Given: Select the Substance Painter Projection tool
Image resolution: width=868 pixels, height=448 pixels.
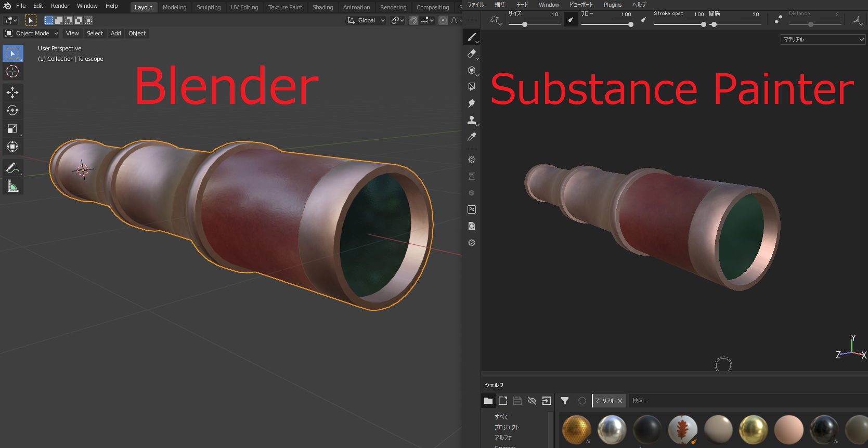Looking at the screenshot, I should click(472, 70).
